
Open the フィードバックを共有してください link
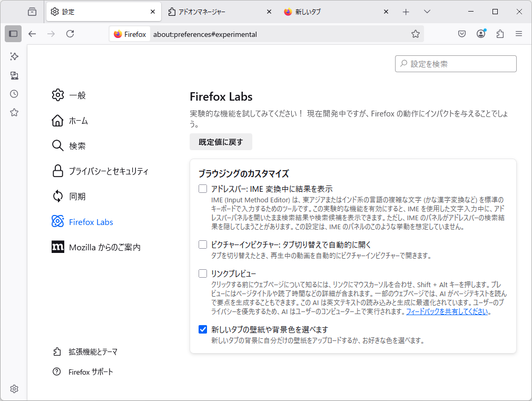tap(447, 311)
